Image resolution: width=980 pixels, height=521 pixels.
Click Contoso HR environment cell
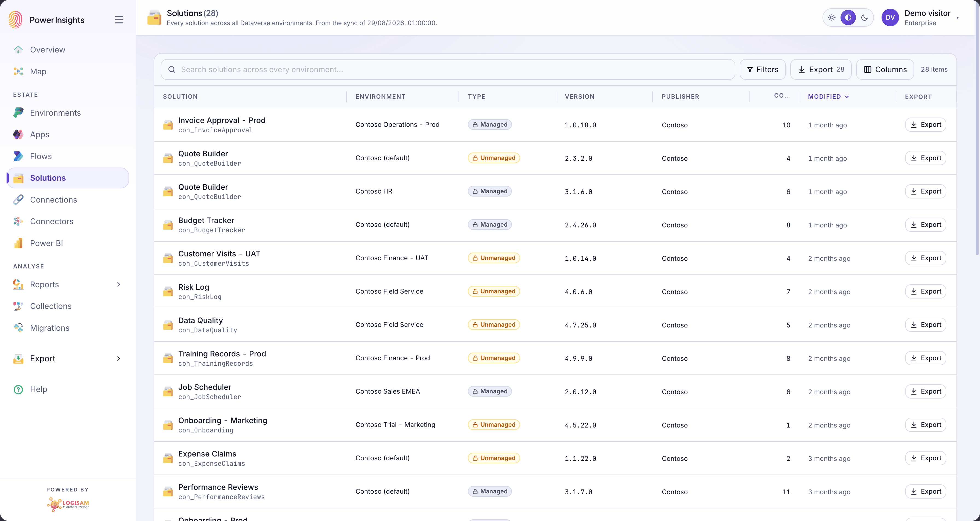point(374,191)
